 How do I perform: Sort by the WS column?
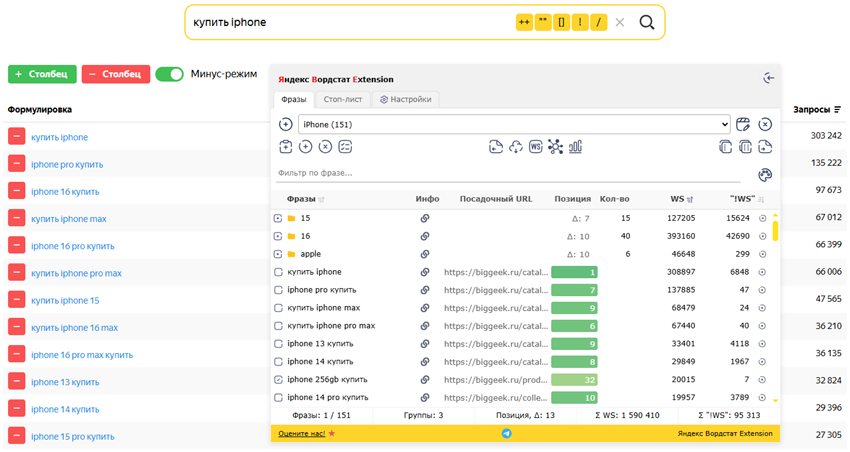coord(681,199)
